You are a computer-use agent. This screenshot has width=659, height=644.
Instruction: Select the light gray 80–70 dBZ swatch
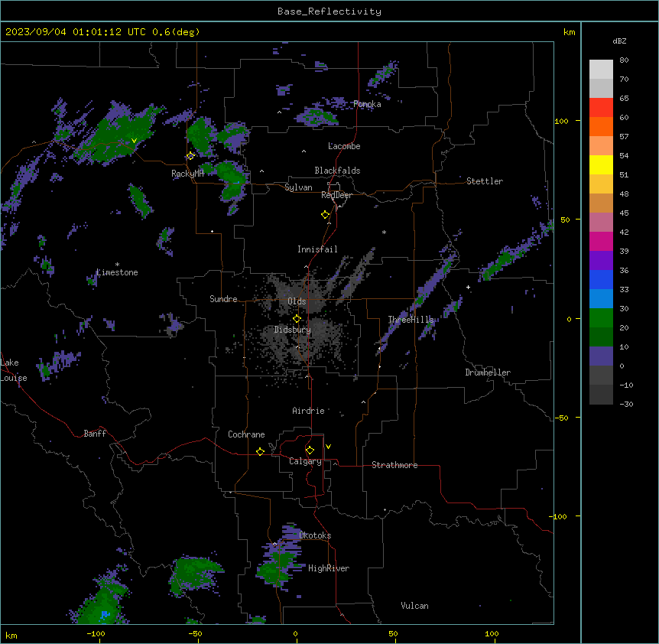[x=601, y=70]
